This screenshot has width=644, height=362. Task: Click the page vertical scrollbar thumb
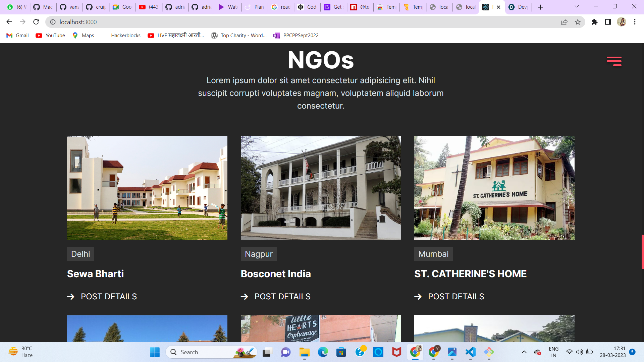(x=642, y=251)
